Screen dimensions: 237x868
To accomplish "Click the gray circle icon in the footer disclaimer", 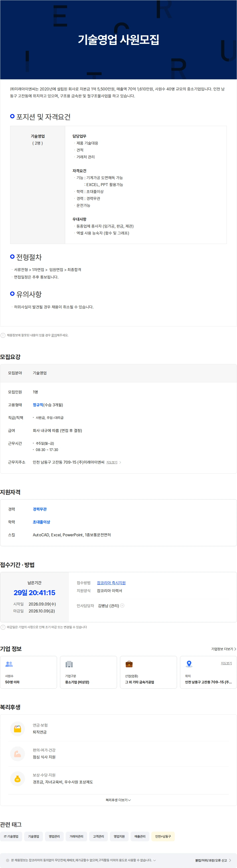I will click(x=8, y=860).
